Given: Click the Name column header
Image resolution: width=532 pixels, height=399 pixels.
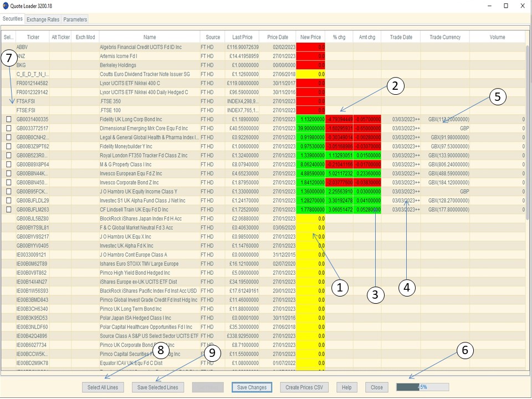Looking at the screenshot, I should pos(149,37).
